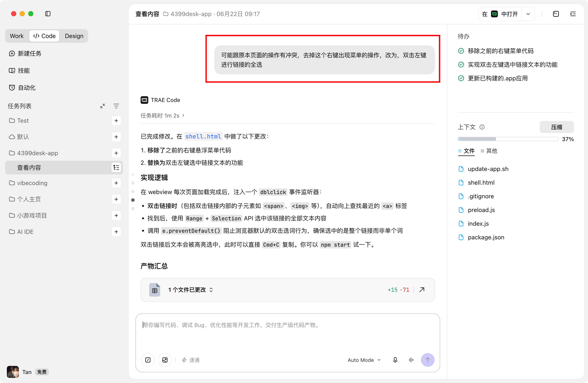The image size is (588, 383).
Task: Add new task in AI IDE folder
Action: click(116, 232)
